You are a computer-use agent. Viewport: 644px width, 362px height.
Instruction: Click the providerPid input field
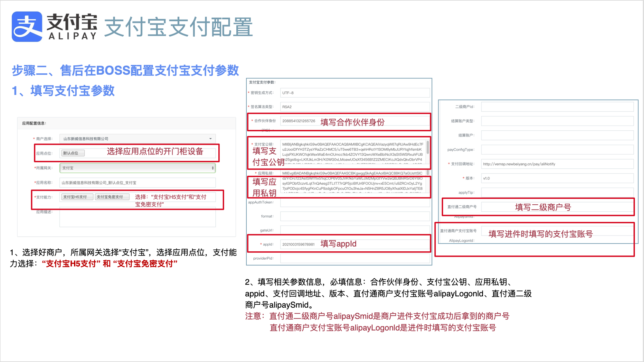point(355,258)
